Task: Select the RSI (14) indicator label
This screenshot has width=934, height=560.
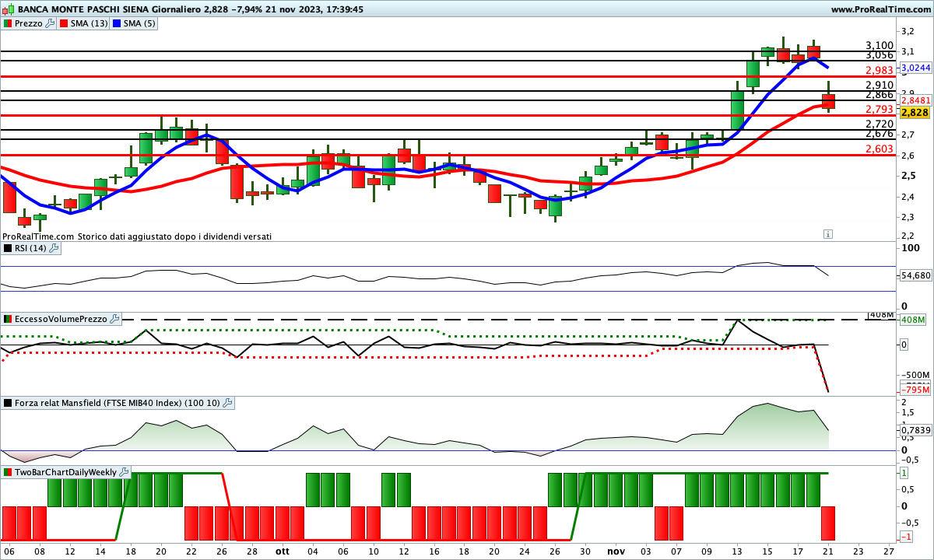Action: [x=30, y=248]
